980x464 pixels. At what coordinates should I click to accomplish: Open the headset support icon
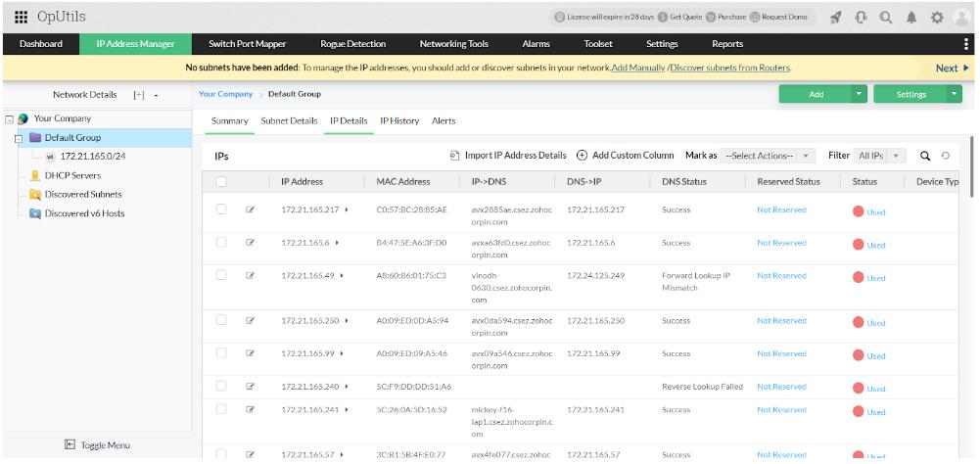point(861,18)
